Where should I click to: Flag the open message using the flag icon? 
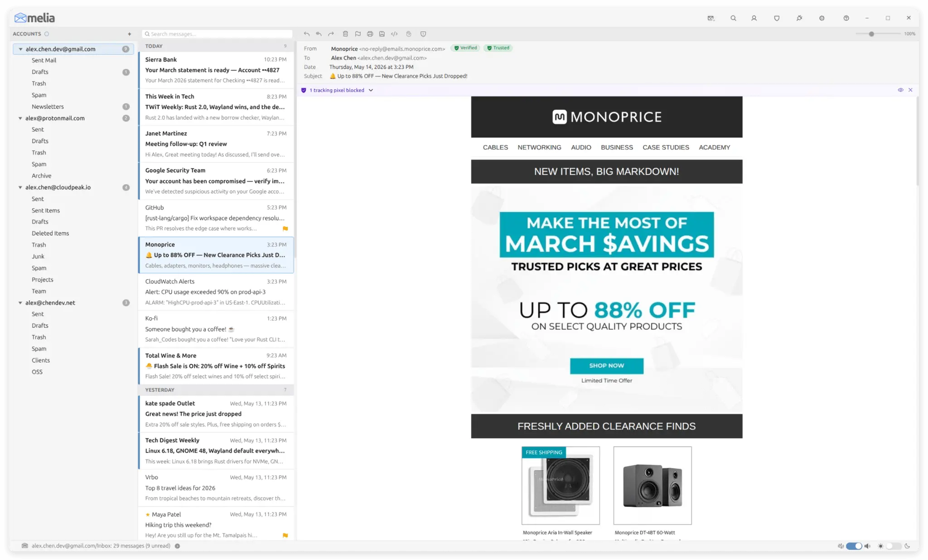click(358, 34)
